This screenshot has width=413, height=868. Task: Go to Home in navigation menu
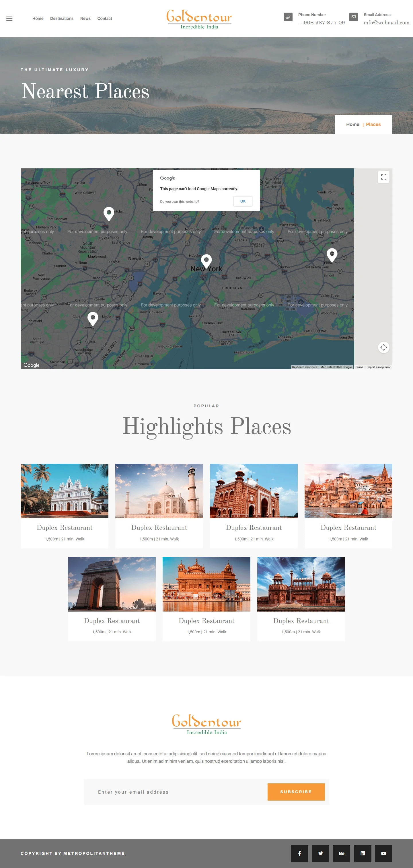(x=38, y=19)
